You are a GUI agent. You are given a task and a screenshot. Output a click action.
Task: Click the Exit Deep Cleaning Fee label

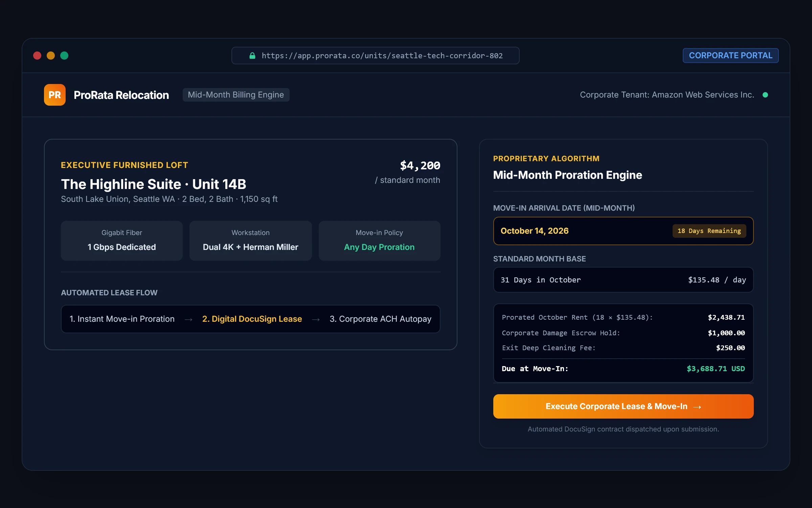point(548,348)
